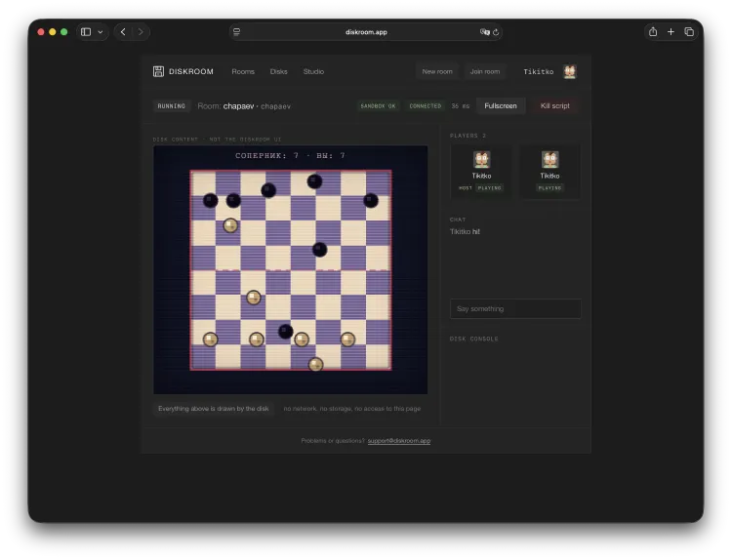
Task: Click the page reader icon in address bar
Action: [237, 32]
